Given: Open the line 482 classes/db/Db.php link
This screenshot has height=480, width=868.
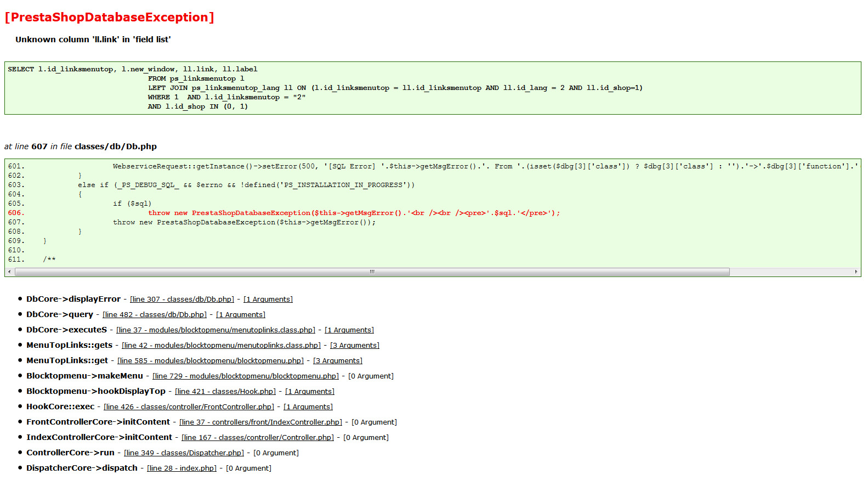Looking at the screenshot, I should click(x=155, y=315).
